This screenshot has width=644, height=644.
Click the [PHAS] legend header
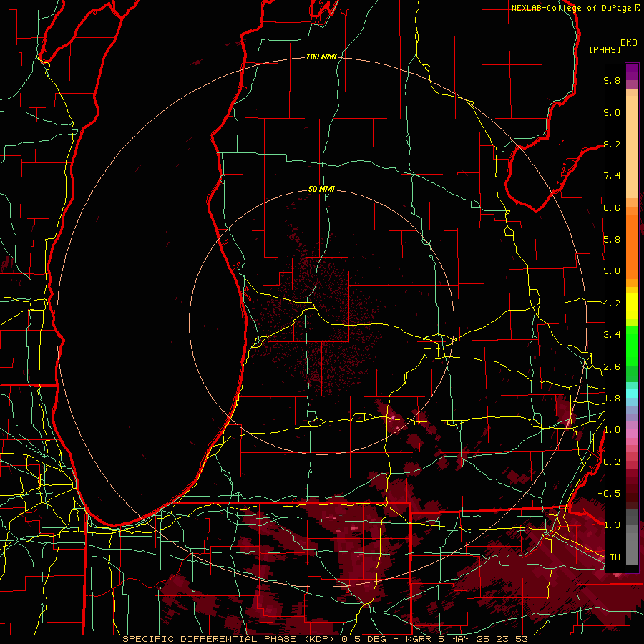click(605, 49)
